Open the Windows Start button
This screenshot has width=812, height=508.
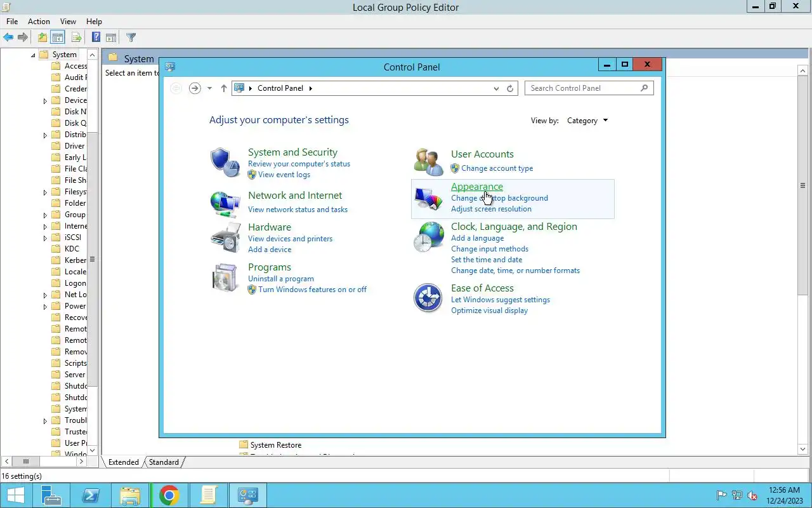point(15,495)
